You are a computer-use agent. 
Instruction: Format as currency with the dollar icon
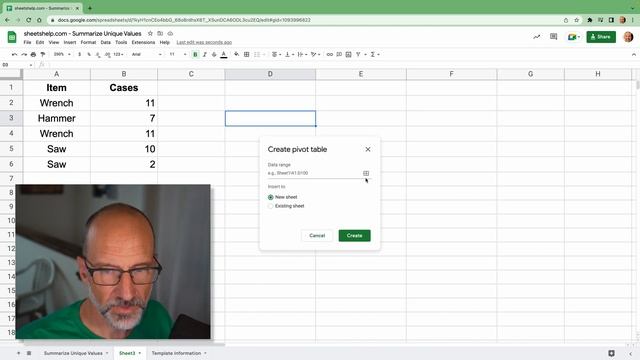pos(79,54)
